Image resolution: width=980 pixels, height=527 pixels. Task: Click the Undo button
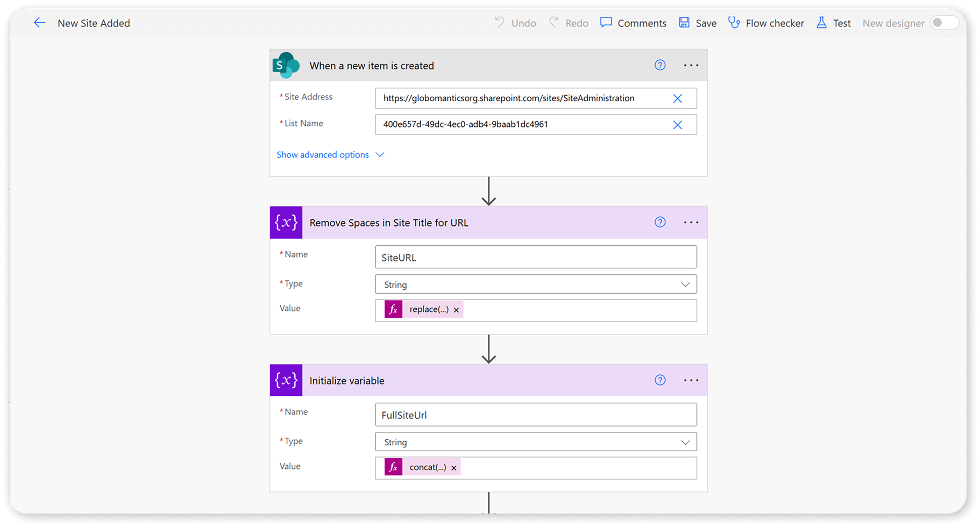tap(515, 23)
